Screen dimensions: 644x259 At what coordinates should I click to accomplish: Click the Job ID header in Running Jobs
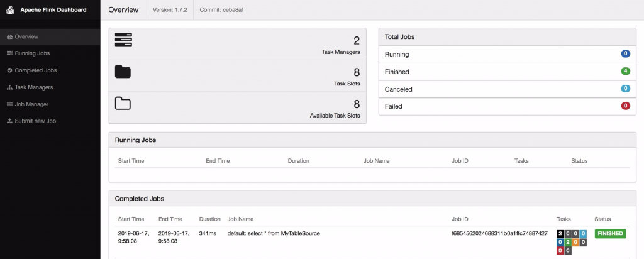pos(460,161)
